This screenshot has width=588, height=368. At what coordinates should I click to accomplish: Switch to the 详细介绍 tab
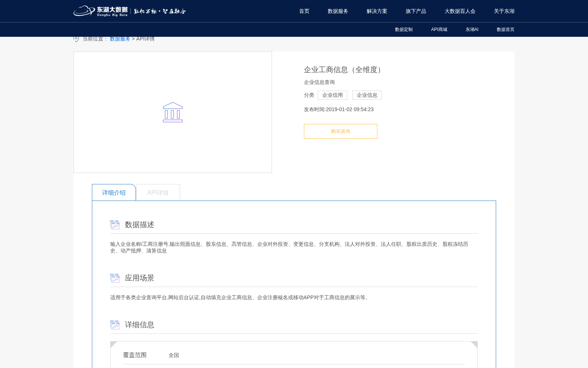pyautogui.click(x=114, y=192)
